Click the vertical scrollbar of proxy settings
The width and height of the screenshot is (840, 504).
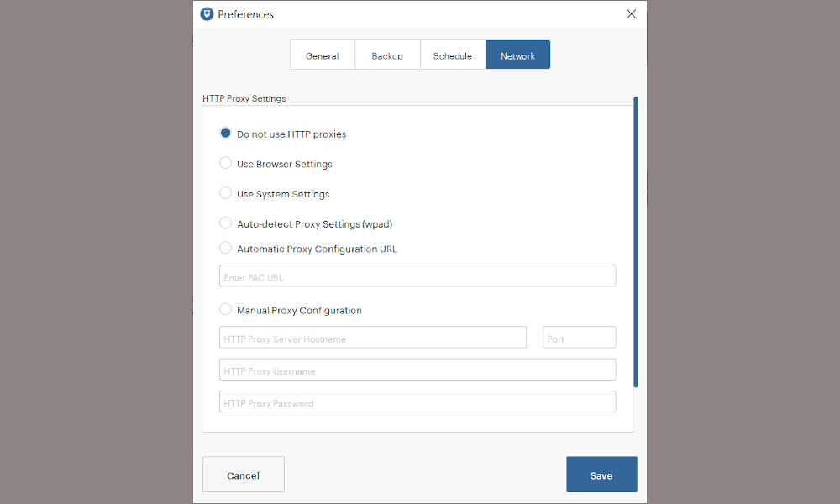coord(636,242)
